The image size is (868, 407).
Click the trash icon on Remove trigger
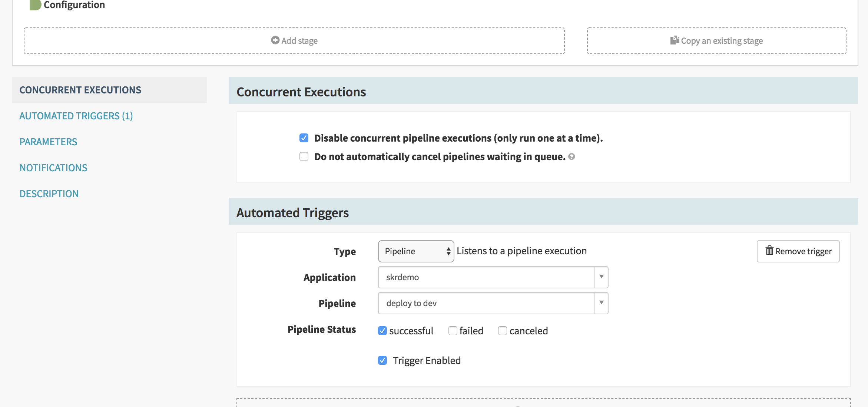tap(769, 251)
